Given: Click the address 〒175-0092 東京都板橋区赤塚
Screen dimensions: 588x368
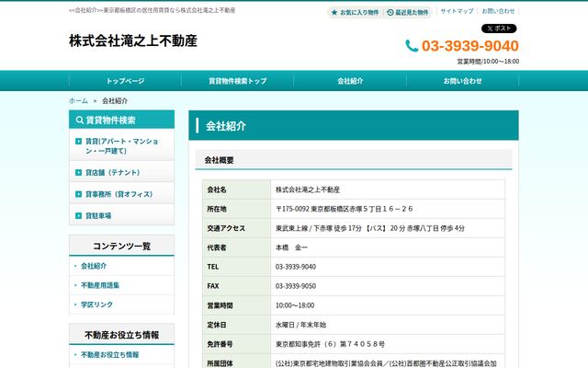Looking at the screenshot, I should click(345, 209).
